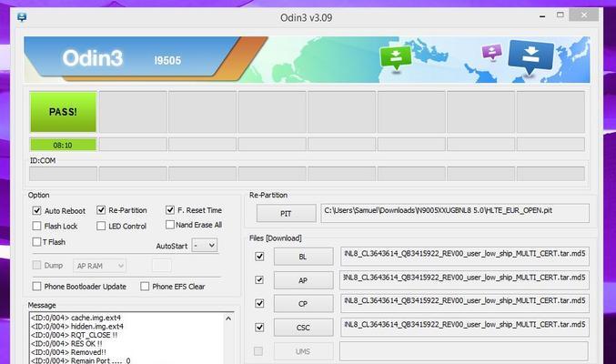The image size is (616, 364).
Task: Click the 08:10 progress bar
Action: 63,145
